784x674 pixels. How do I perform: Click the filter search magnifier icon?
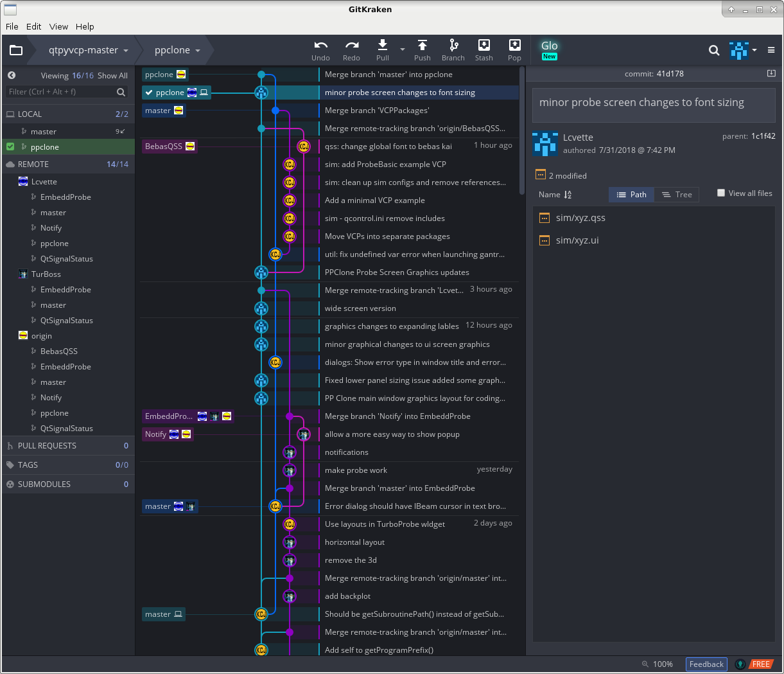point(121,92)
